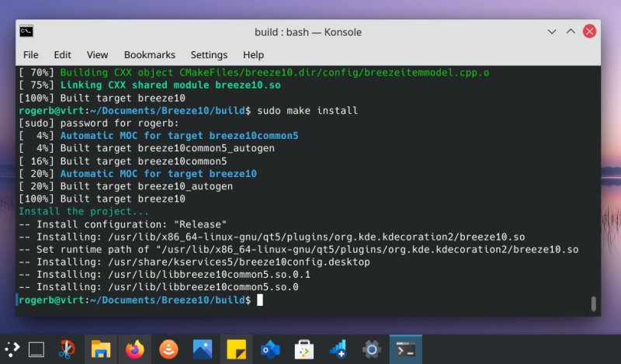Open the file manager from taskbar
Screen dimensions: 621x364
click(x=101, y=349)
